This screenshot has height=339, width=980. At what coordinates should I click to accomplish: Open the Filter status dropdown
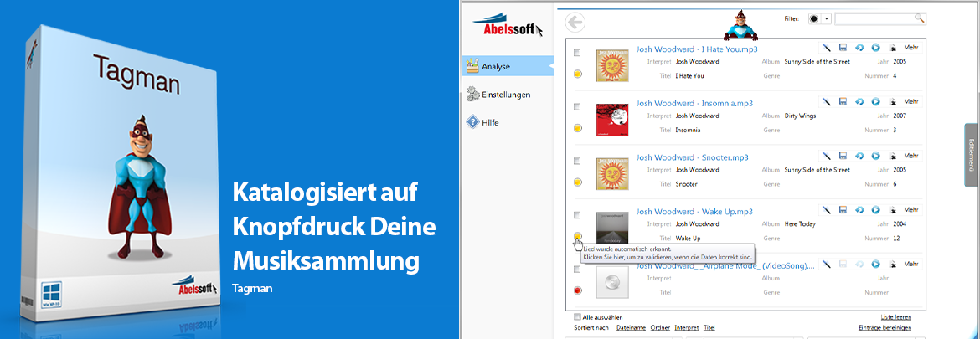827,18
